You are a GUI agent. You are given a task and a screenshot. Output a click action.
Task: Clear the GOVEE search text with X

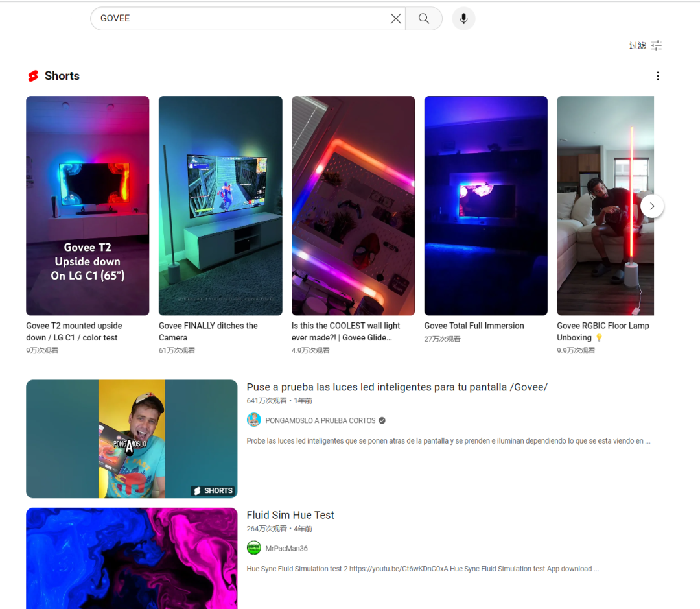point(395,18)
